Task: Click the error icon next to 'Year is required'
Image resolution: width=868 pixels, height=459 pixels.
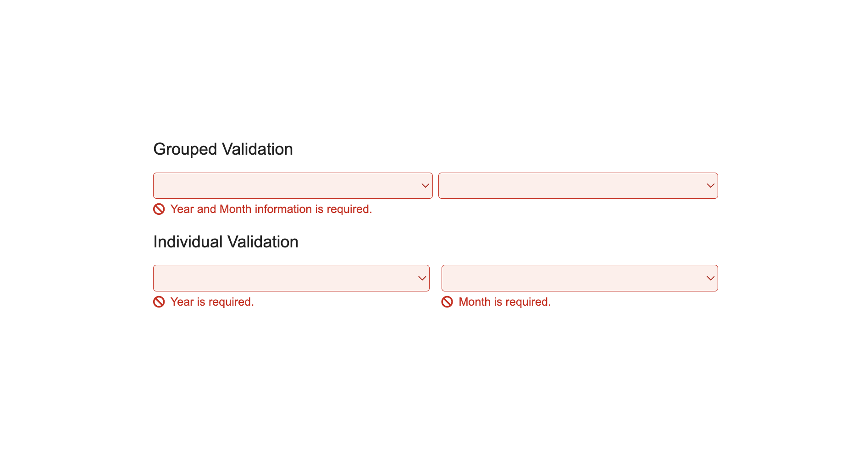Action: (159, 302)
